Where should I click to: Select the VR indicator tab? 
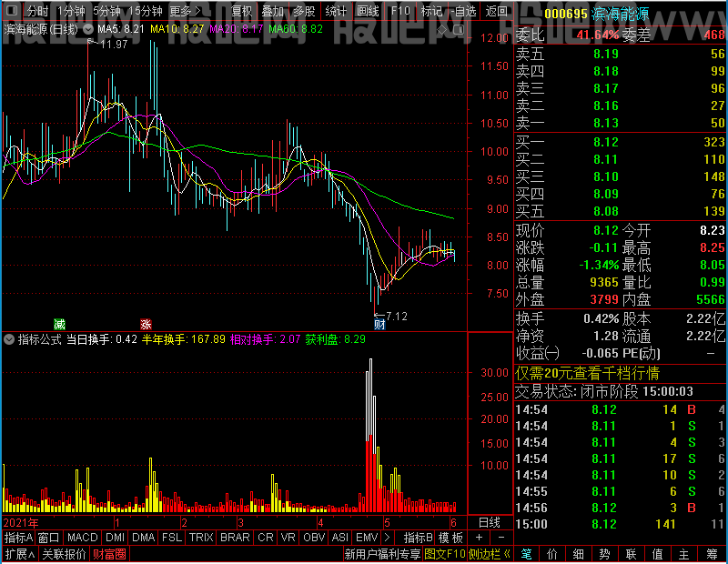[x=288, y=538]
